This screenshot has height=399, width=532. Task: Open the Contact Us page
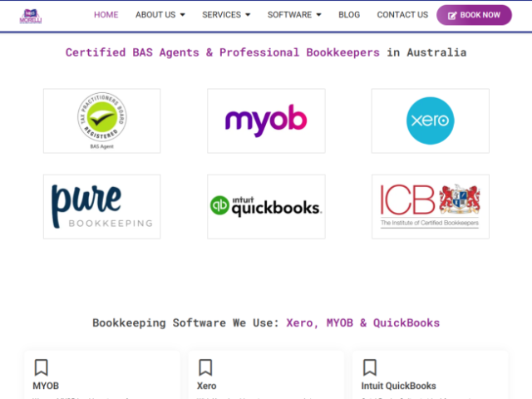[x=402, y=15]
